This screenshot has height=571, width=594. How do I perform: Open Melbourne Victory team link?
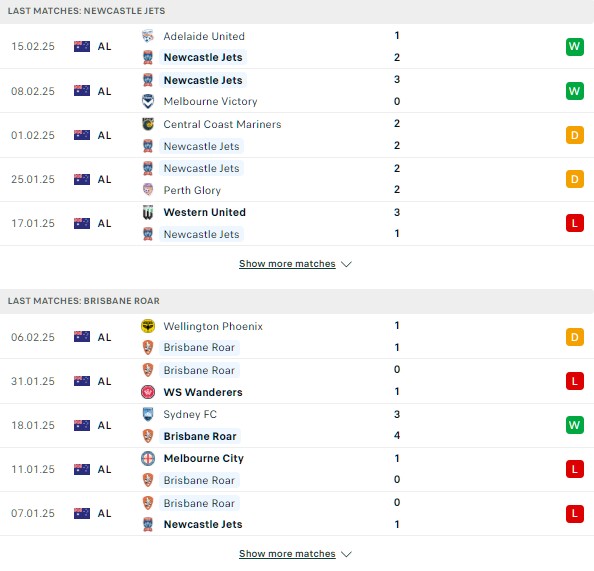[210, 102]
